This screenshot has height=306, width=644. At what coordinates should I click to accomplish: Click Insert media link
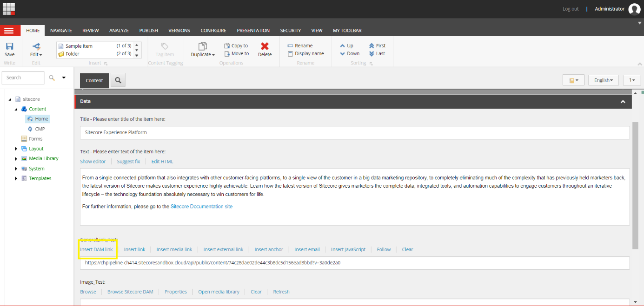pos(174,249)
